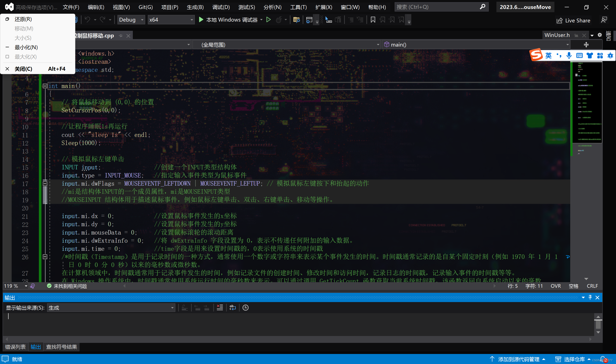
Task: Click the split editor icon above scrollbar
Action: click(586, 45)
